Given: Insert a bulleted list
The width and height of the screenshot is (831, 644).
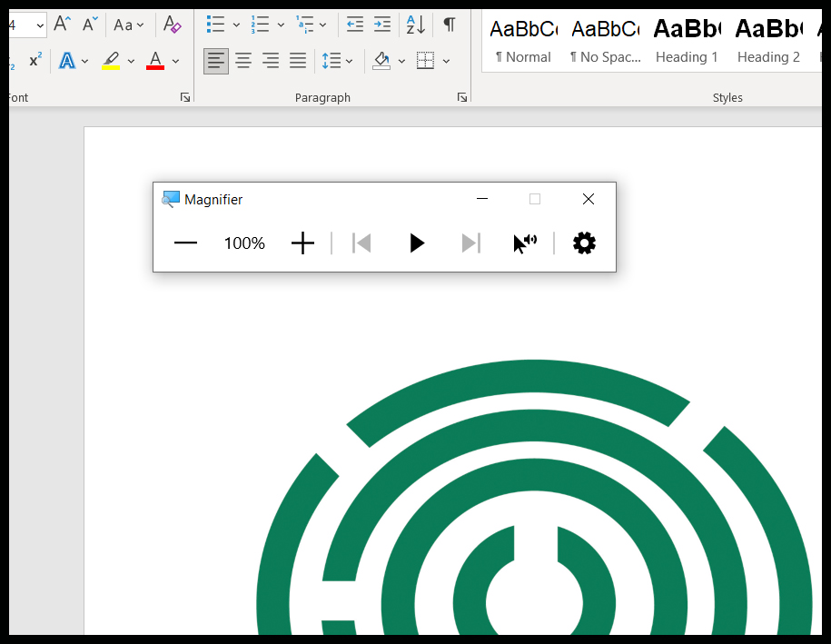Looking at the screenshot, I should [x=216, y=25].
